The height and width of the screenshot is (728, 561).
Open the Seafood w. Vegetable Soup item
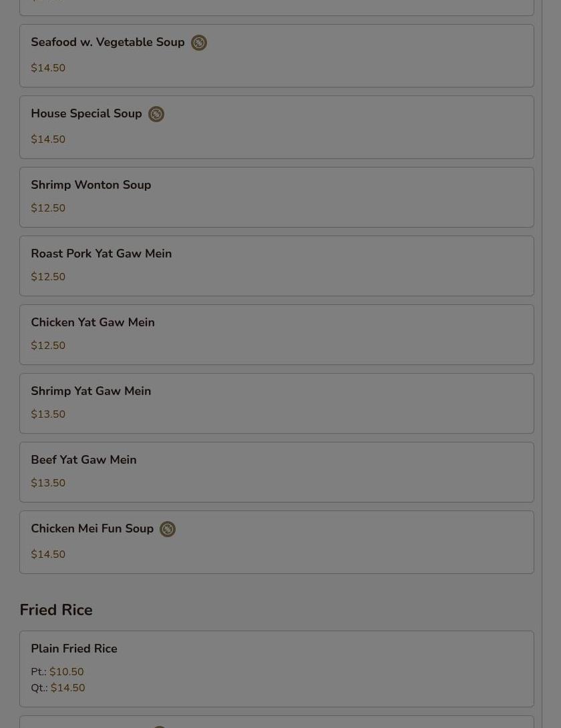276,55
